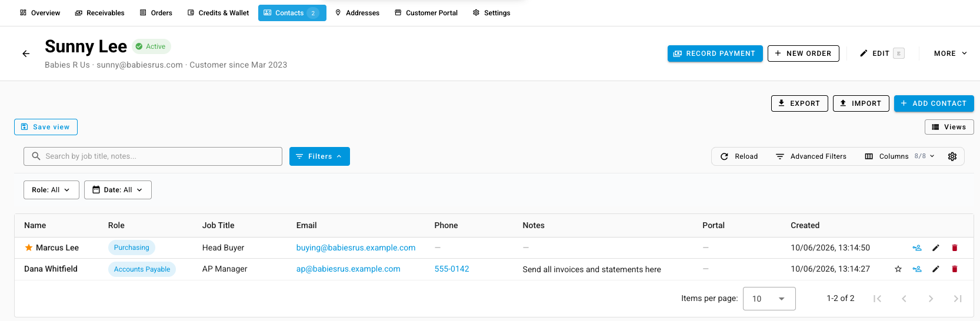Sort by the Name column header

(x=35, y=226)
